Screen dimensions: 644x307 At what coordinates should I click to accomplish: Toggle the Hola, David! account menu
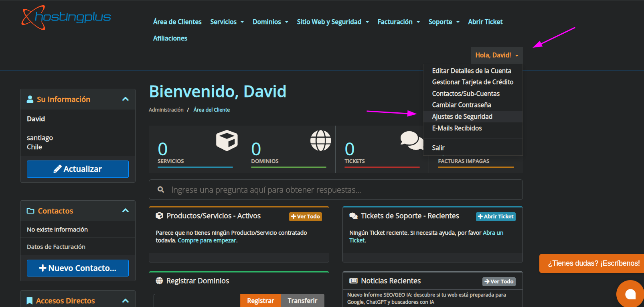pyautogui.click(x=497, y=55)
